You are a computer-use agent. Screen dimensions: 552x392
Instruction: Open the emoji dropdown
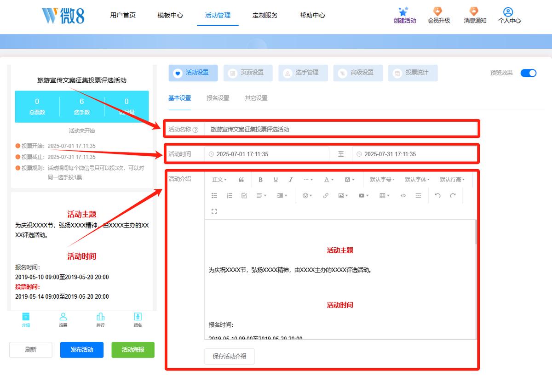tap(307, 195)
